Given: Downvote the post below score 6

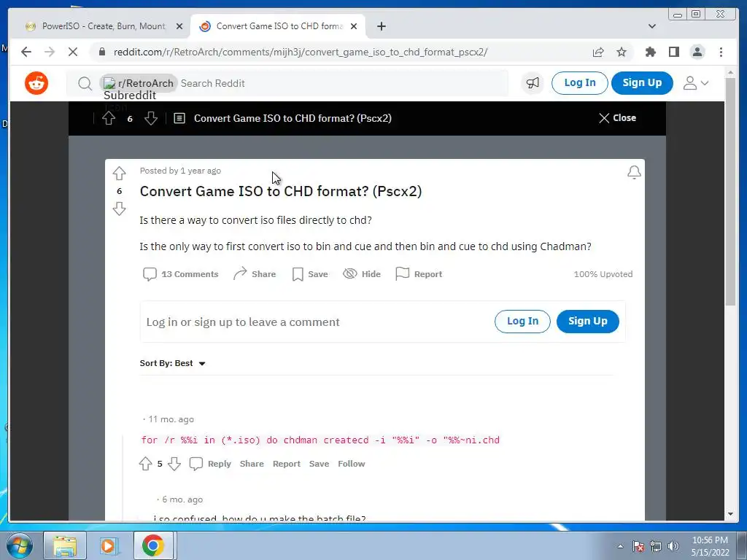Looking at the screenshot, I should coord(119,209).
